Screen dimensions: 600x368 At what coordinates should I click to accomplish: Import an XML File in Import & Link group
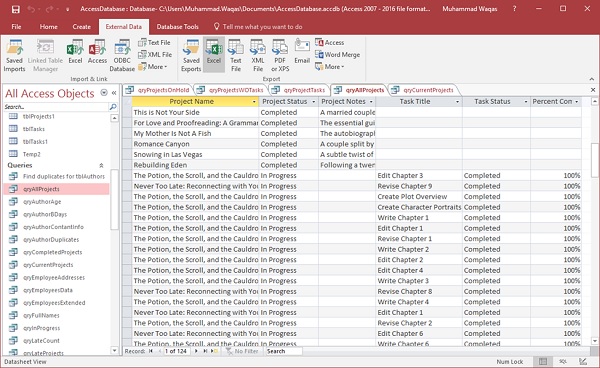pyautogui.click(x=155, y=55)
